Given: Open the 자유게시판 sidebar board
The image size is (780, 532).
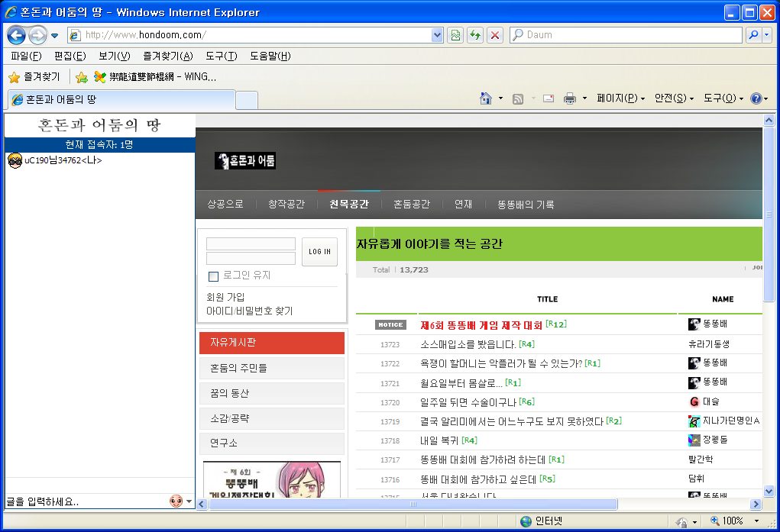Looking at the screenshot, I should tap(272, 343).
